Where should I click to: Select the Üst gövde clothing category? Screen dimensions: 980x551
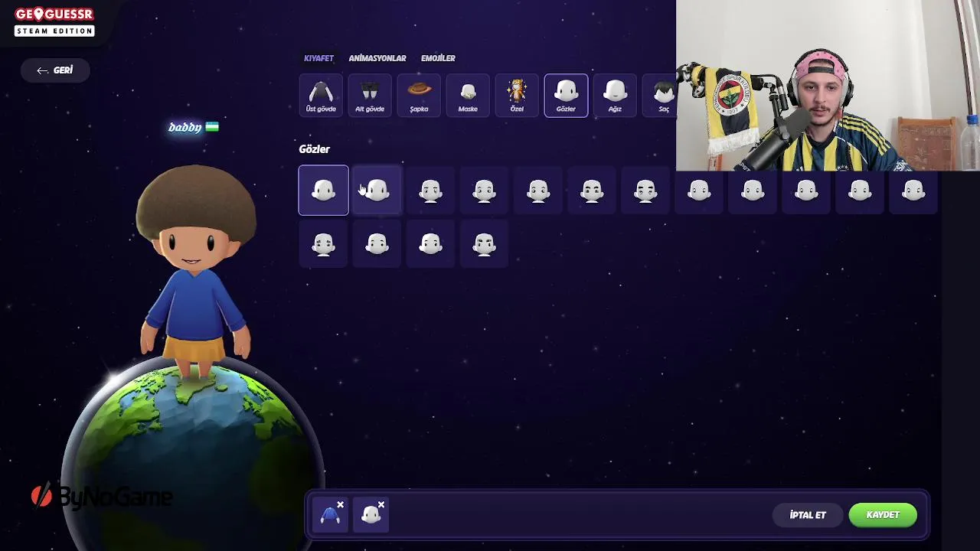point(321,96)
